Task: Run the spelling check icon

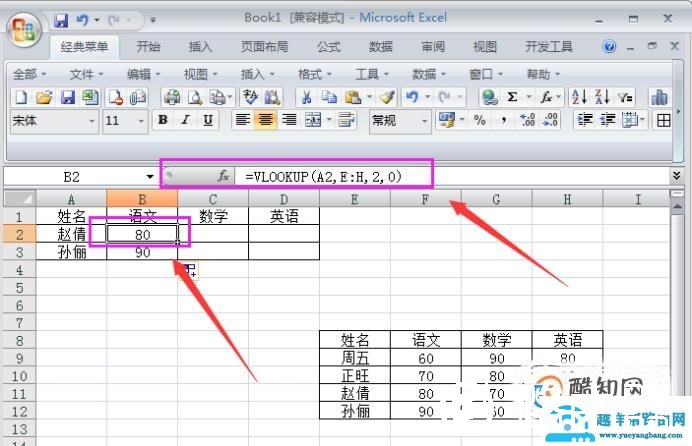Action: pyautogui.click(x=250, y=97)
